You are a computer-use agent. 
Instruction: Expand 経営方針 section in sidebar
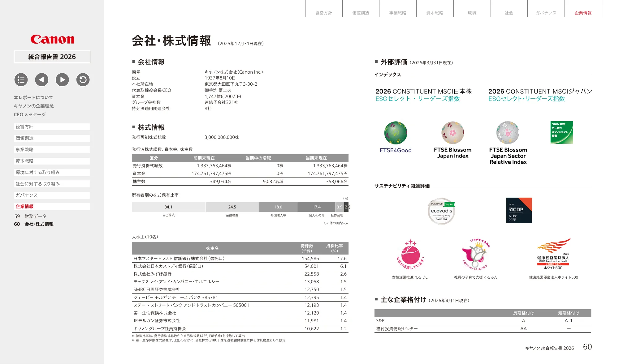[x=52, y=127]
